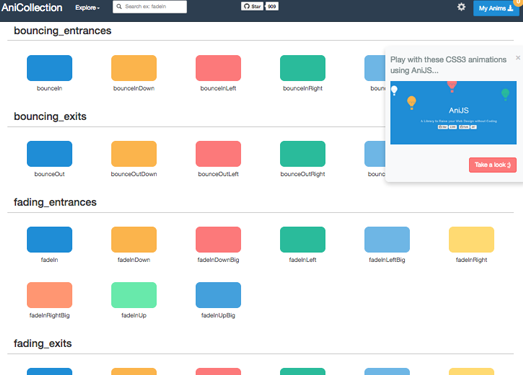Screen dimensions: 523x375
Task: Click the fadeInRight label
Action: 471,260
